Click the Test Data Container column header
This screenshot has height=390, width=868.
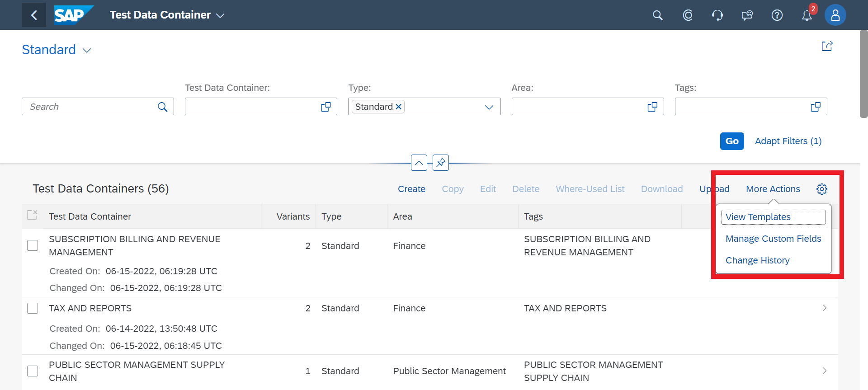click(152, 216)
